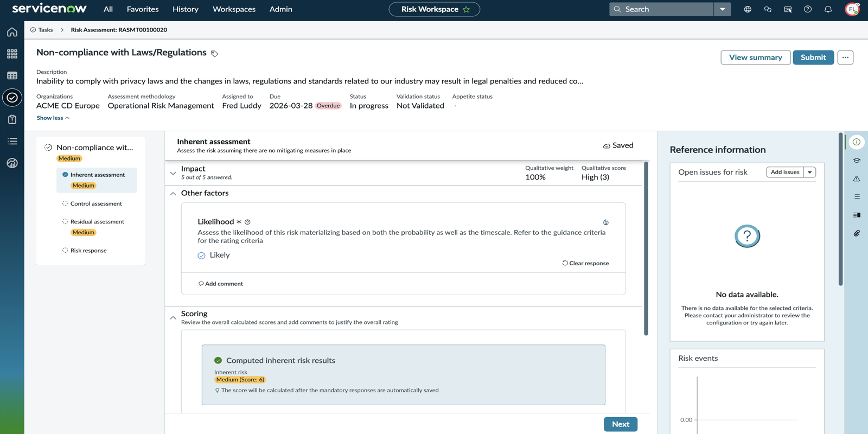Open the dashboard gauge sidebar icon
This screenshot has height=434, width=868.
tap(12, 163)
